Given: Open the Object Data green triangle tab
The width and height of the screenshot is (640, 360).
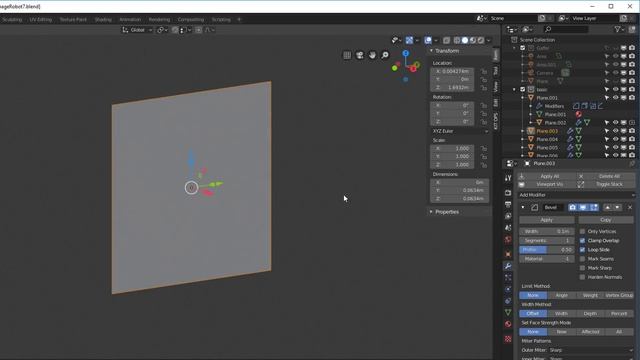Looking at the screenshot, I should (508, 312).
